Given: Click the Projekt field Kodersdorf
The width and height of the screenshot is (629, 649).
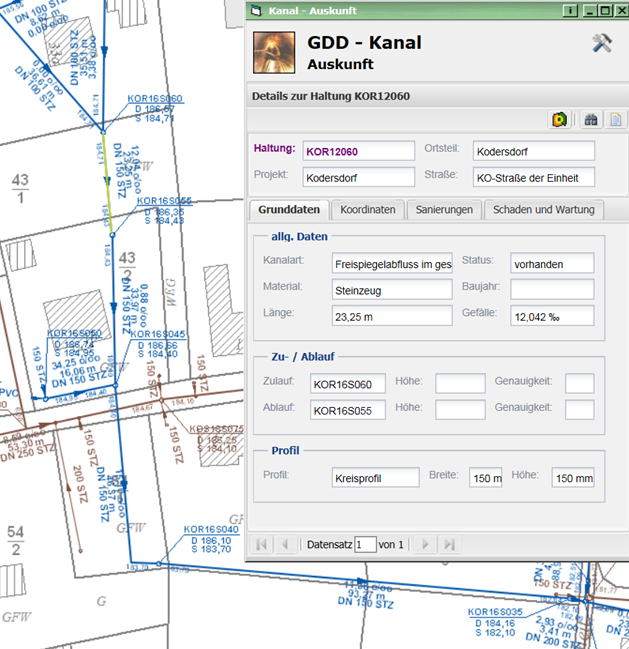Looking at the screenshot, I should point(358,178).
